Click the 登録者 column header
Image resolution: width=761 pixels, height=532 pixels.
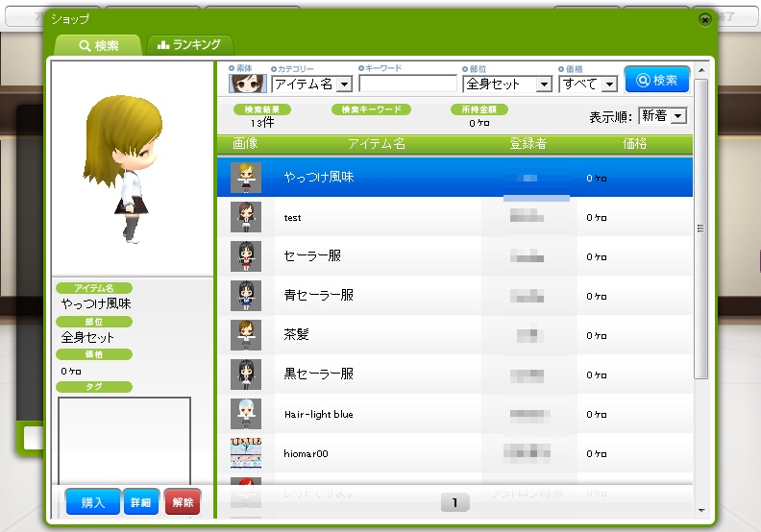click(528, 143)
